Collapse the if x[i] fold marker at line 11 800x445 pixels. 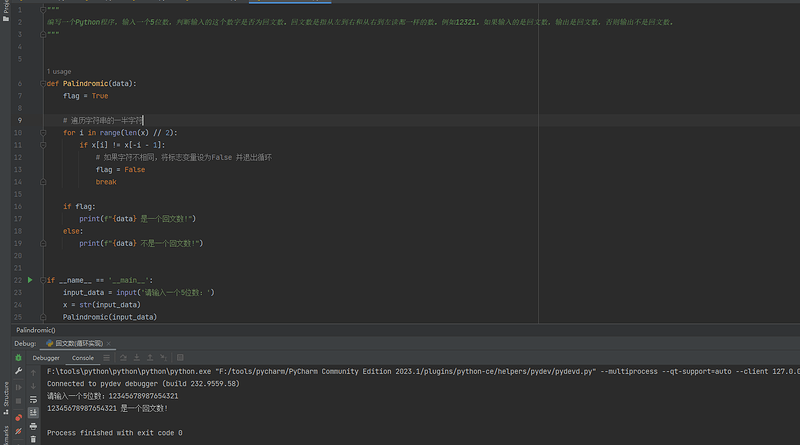[43, 145]
